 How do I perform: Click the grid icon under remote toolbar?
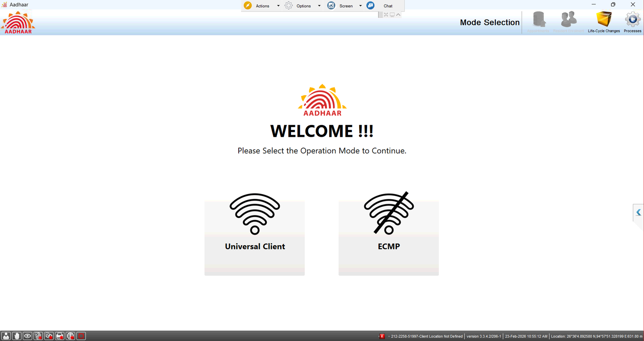coord(380,15)
